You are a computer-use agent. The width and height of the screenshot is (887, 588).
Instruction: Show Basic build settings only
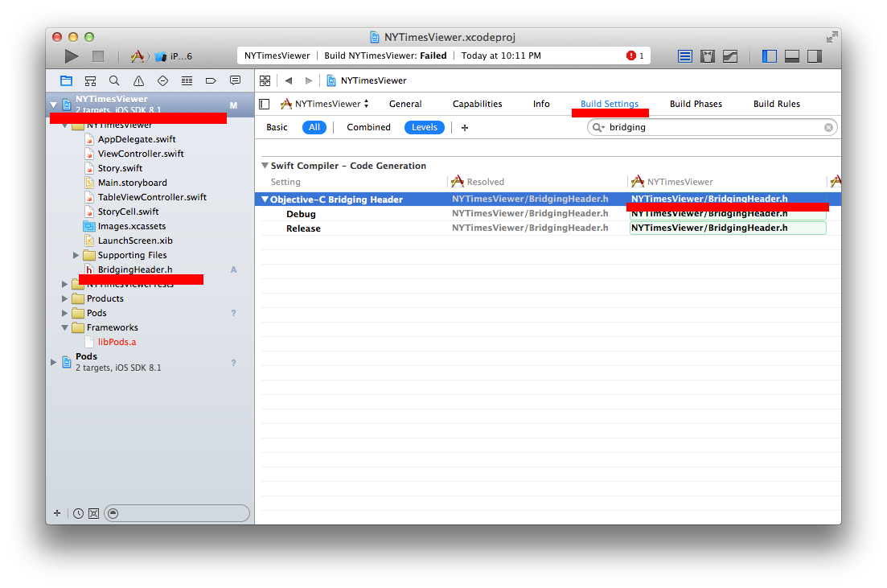click(x=277, y=127)
